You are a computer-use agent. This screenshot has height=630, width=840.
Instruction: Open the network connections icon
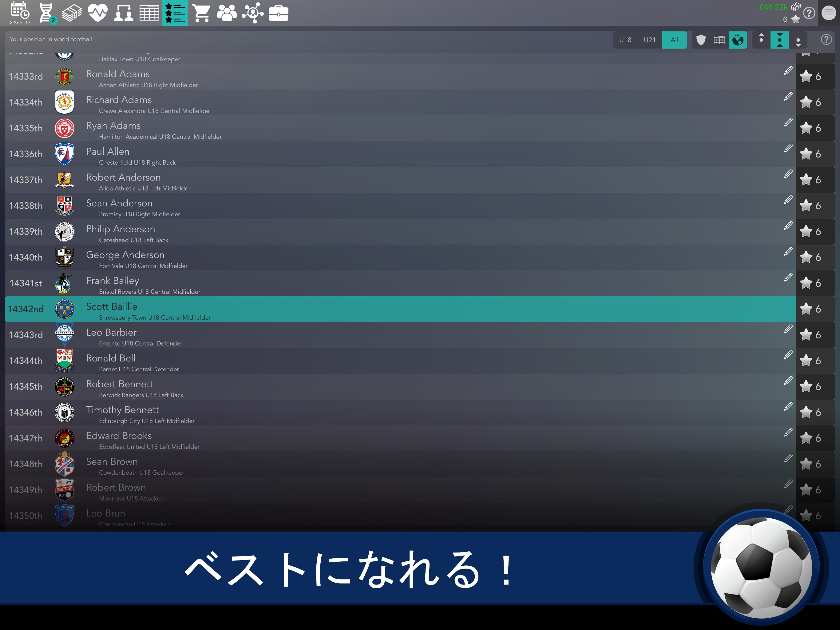252,13
